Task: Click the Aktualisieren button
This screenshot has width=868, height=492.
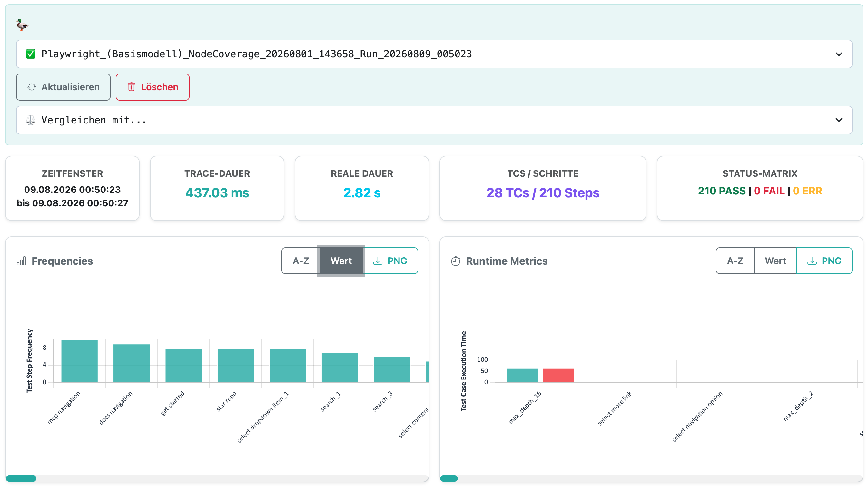Action: coord(63,87)
